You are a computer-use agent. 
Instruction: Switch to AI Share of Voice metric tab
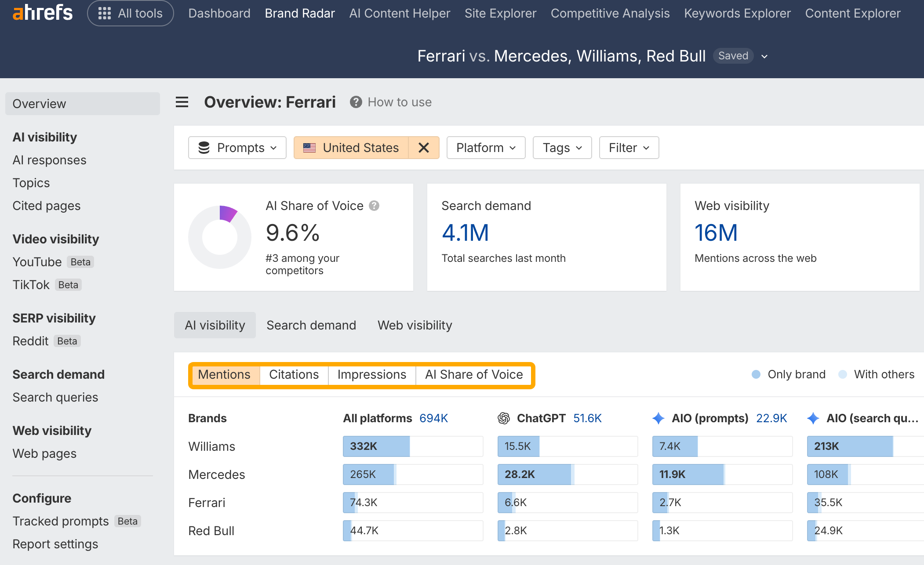[x=474, y=375]
